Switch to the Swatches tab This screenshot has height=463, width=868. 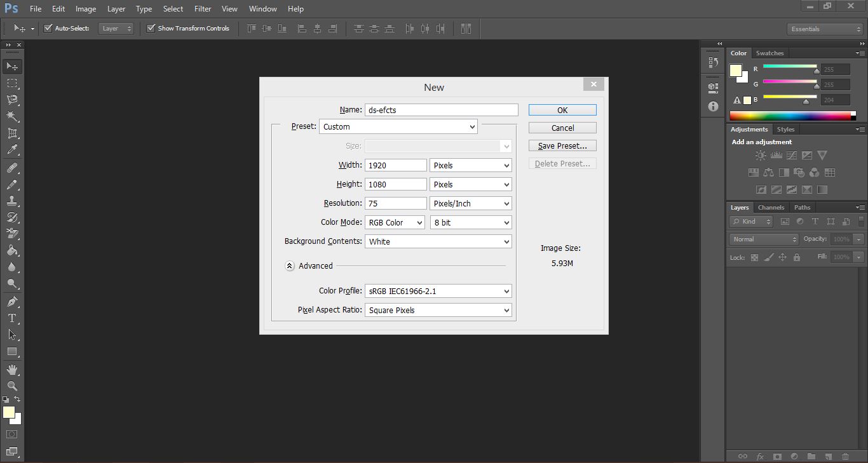point(770,53)
